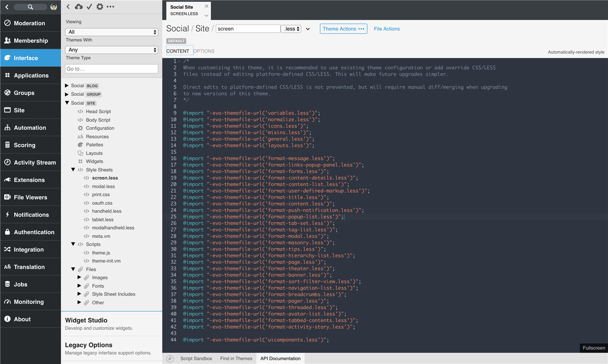Screen dimensions: 608x364
Task: Click the Jobs database icon
Action: point(7,284)
